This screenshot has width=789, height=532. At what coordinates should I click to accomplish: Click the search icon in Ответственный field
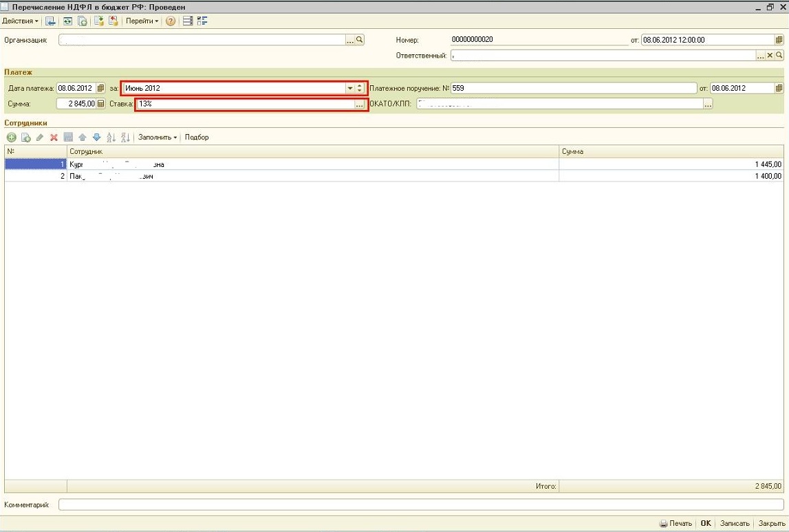point(779,56)
